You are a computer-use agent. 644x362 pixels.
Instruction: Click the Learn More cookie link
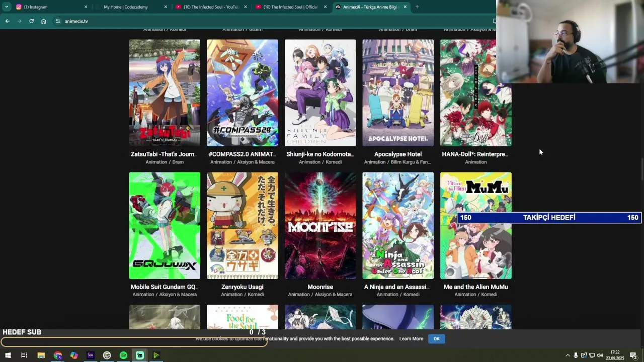411,339
